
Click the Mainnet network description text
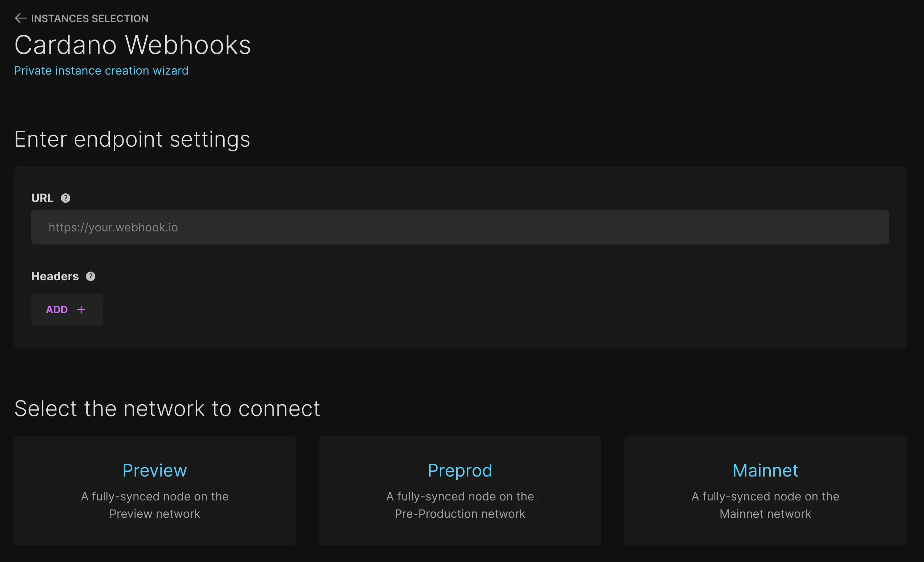click(765, 505)
